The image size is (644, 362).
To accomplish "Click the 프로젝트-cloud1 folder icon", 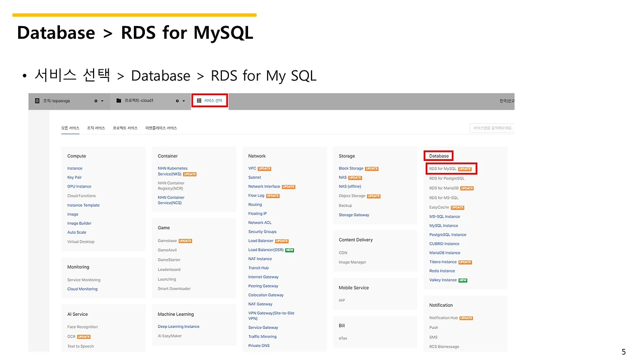I will [x=119, y=101].
